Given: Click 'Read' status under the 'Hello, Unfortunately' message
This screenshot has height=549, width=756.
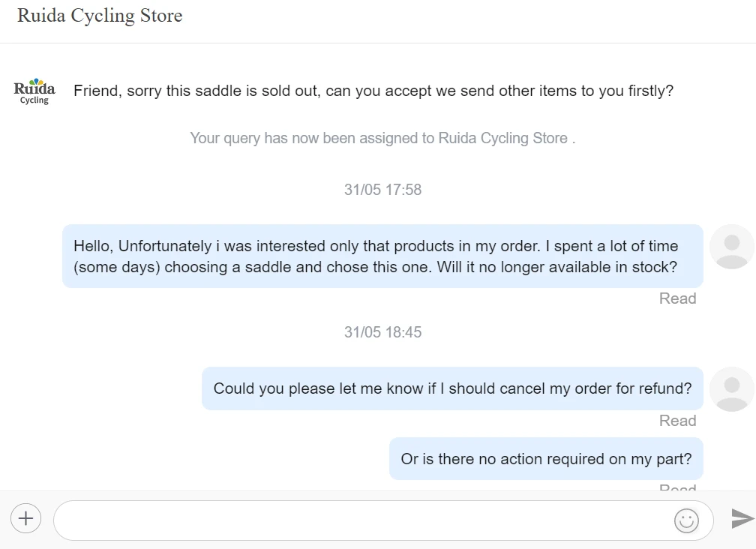Looking at the screenshot, I should [x=677, y=298].
